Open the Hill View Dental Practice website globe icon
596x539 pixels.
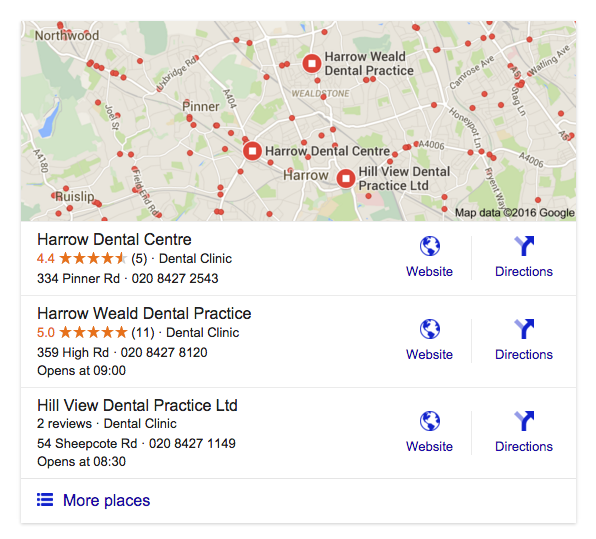(430, 421)
